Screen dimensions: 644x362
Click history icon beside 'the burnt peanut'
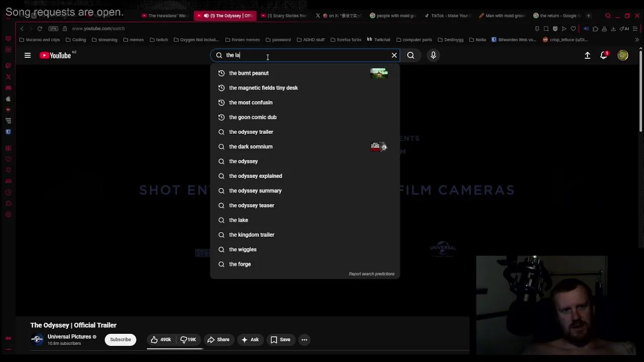point(221,73)
